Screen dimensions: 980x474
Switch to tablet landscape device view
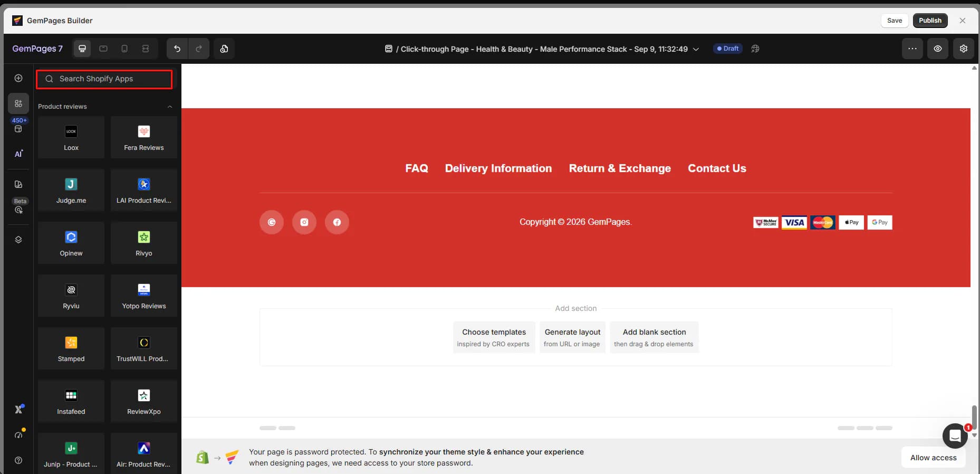[x=103, y=49]
